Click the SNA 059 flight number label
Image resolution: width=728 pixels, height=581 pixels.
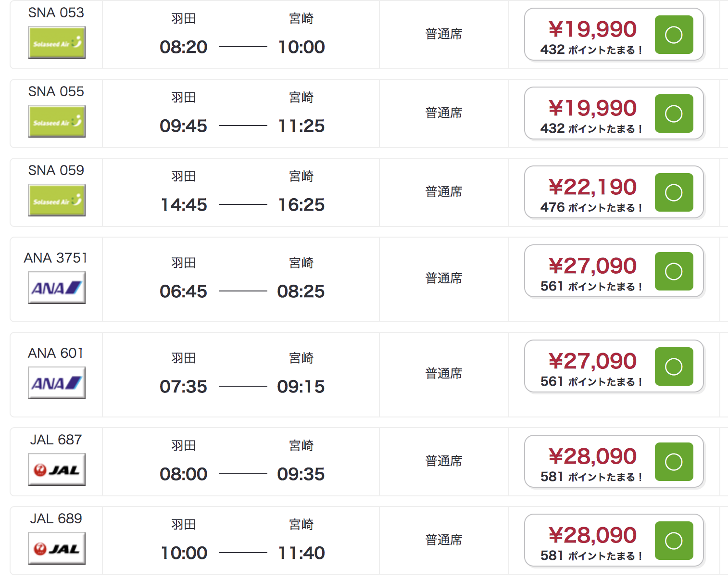[x=56, y=170]
